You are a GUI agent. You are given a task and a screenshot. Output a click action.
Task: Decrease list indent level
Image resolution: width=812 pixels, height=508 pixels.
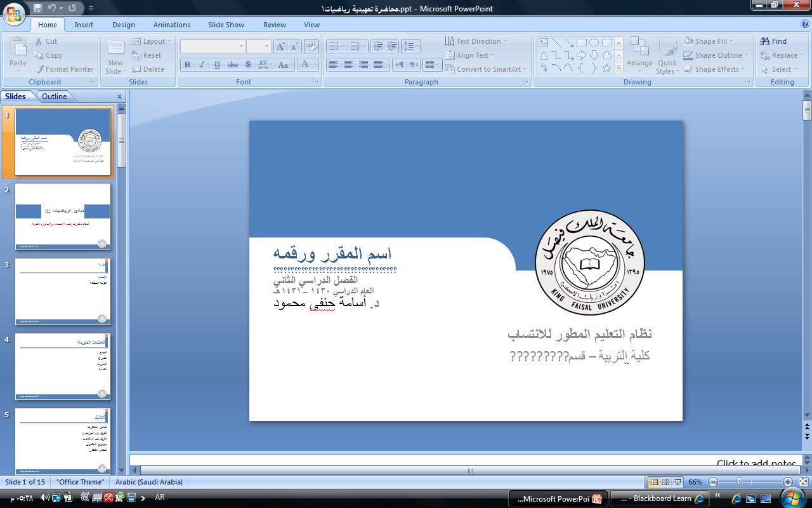tap(378, 46)
